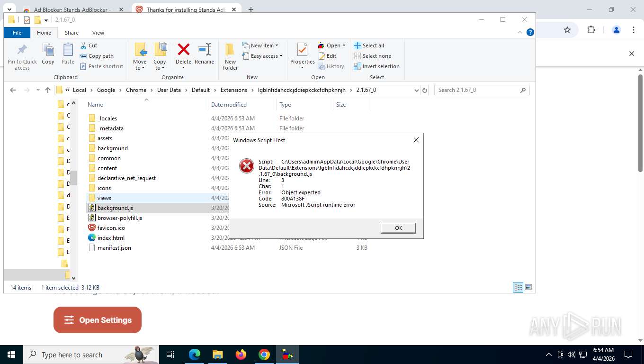Close the Windows Script Host dialog
The width and height of the screenshot is (644, 364).
click(416, 140)
